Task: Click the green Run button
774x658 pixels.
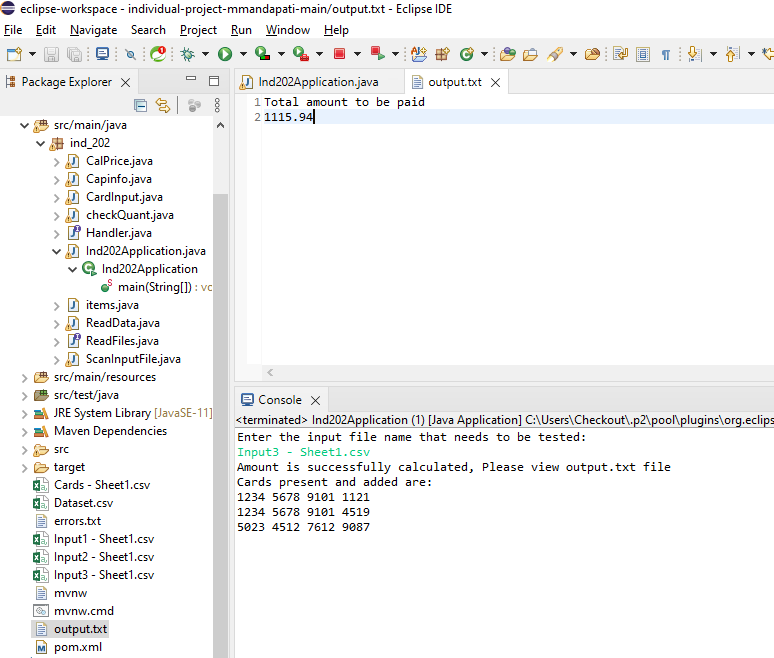Action: 225,54
